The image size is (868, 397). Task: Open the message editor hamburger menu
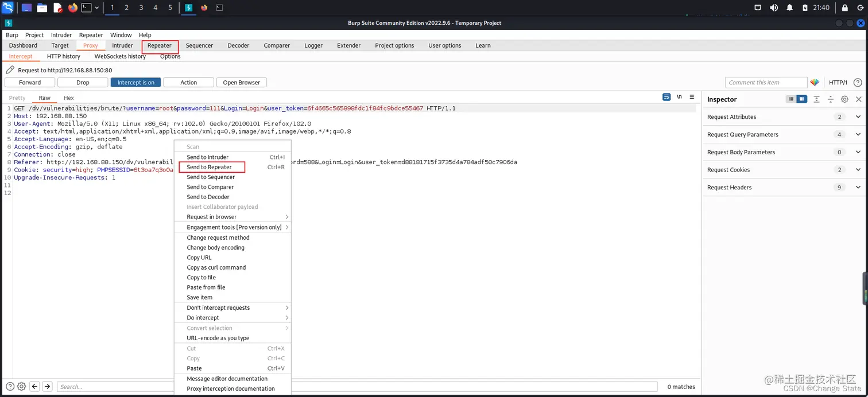point(692,97)
